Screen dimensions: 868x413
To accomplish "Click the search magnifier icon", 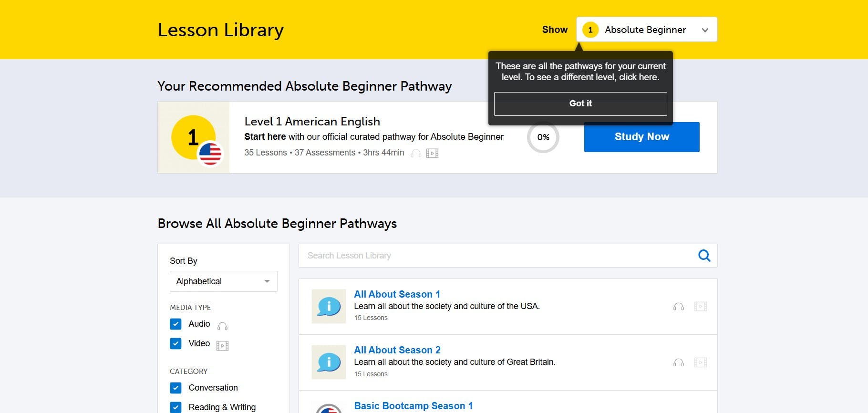I will click(x=704, y=256).
